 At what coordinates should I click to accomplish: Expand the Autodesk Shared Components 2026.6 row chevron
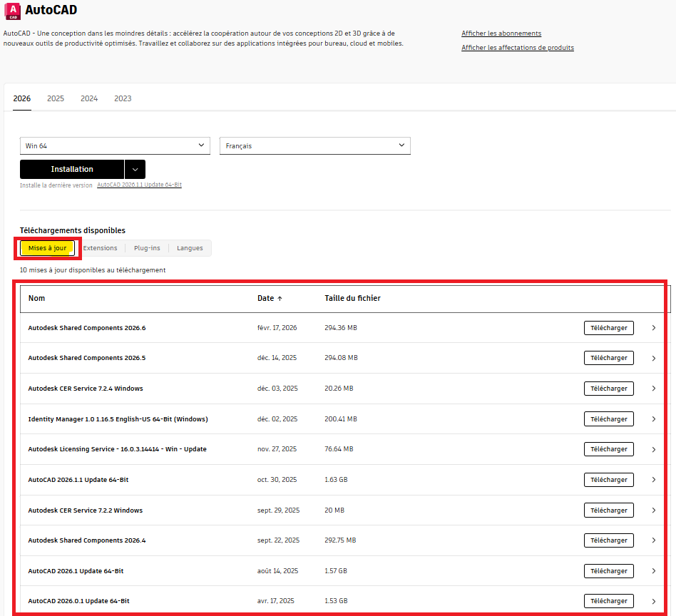click(653, 328)
